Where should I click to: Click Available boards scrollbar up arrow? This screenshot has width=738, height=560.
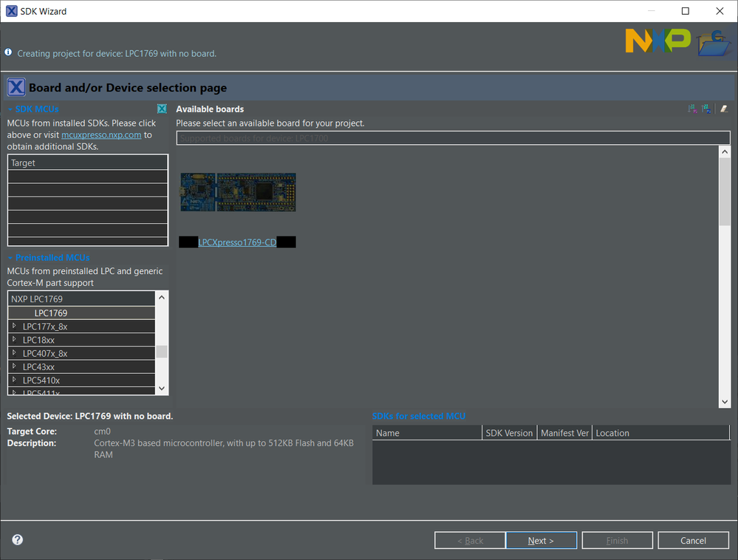point(725,151)
